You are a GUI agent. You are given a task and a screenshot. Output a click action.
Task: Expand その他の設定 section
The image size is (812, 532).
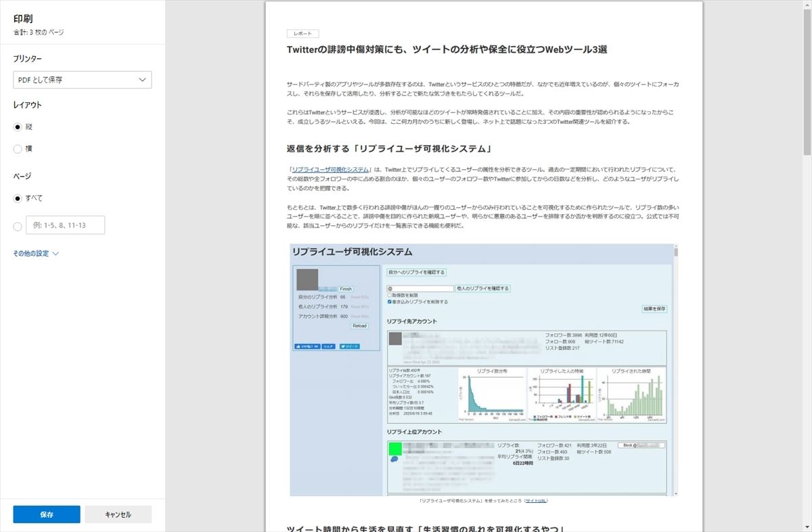(36, 253)
